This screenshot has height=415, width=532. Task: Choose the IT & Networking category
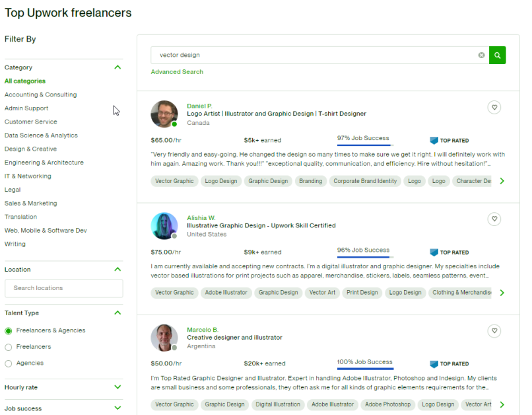click(x=28, y=176)
